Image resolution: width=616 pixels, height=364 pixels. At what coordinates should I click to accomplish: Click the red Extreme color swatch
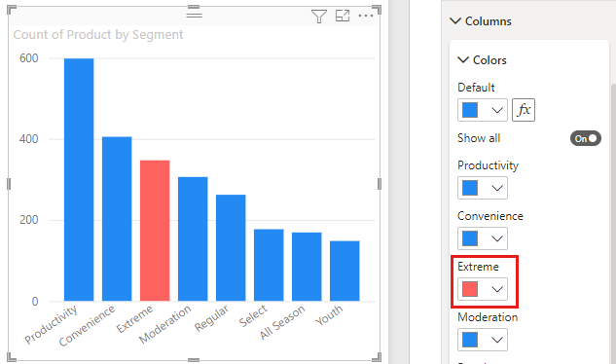point(470,289)
